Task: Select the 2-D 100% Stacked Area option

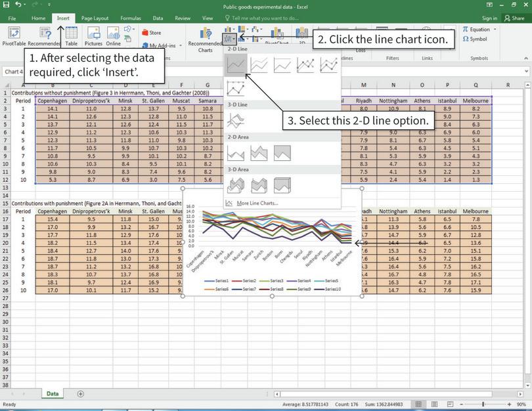Action: click(x=282, y=153)
